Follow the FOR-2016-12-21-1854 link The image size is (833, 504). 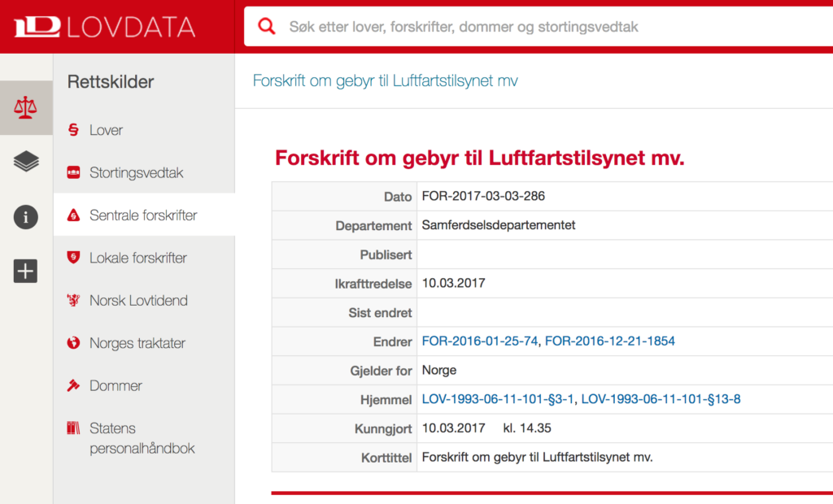click(609, 341)
